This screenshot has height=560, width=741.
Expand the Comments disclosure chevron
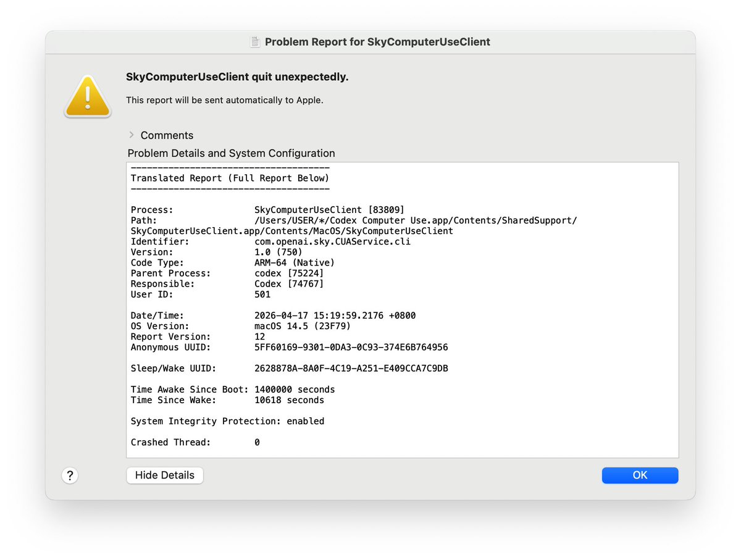tap(132, 135)
